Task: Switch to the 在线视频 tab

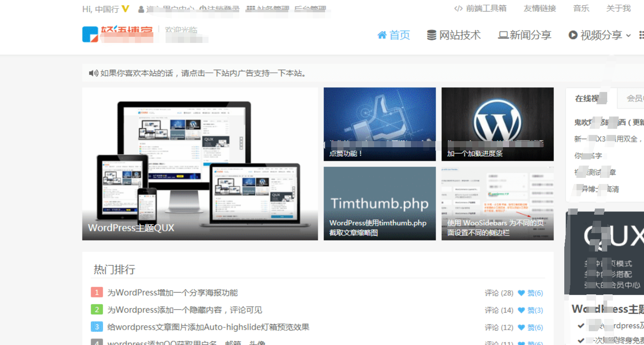Action: (x=591, y=99)
